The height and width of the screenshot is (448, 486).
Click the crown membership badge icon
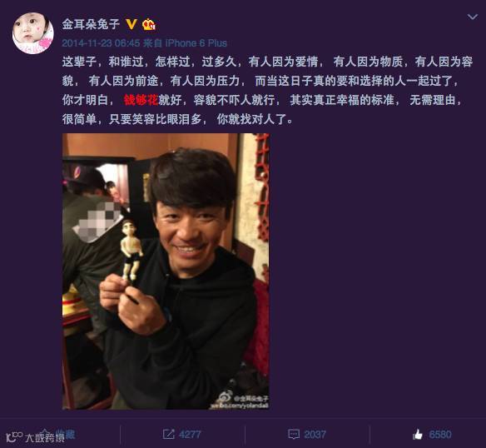(x=149, y=24)
